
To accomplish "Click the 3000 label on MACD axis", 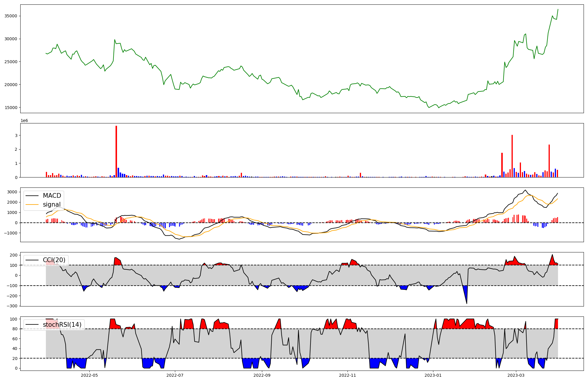I will tap(12, 192).
